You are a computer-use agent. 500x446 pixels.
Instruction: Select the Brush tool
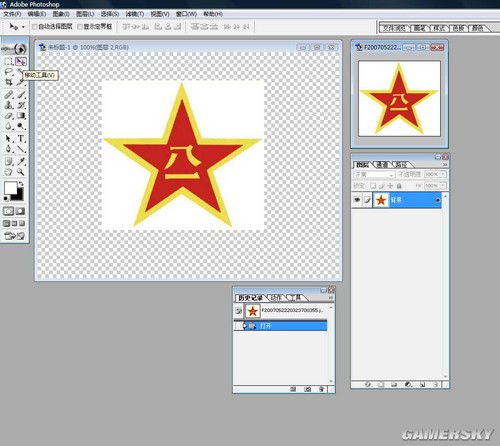tap(21, 95)
